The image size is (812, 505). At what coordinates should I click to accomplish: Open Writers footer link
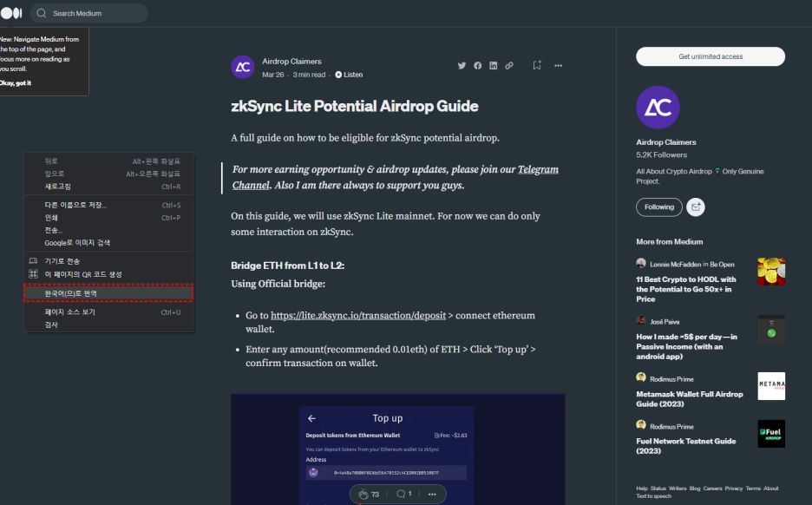678,489
